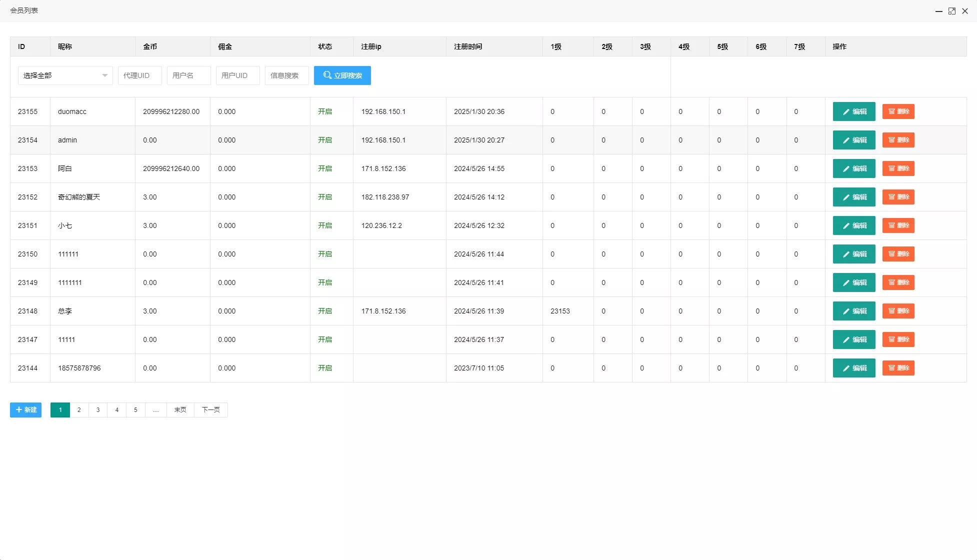Click the 代理UID input field
The height and width of the screenshot is (560, 977).
139,75
